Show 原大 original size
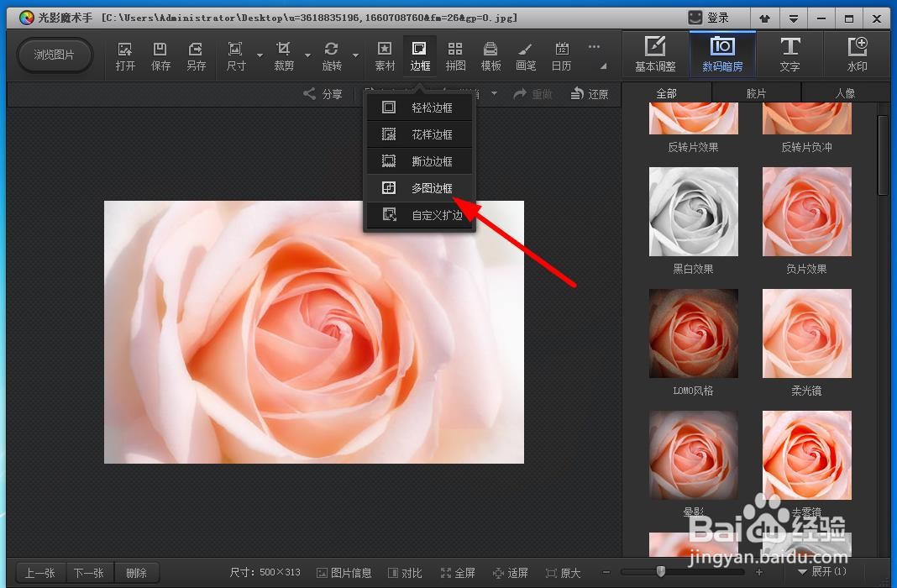897x588 pixels. (x=564, y=573)
